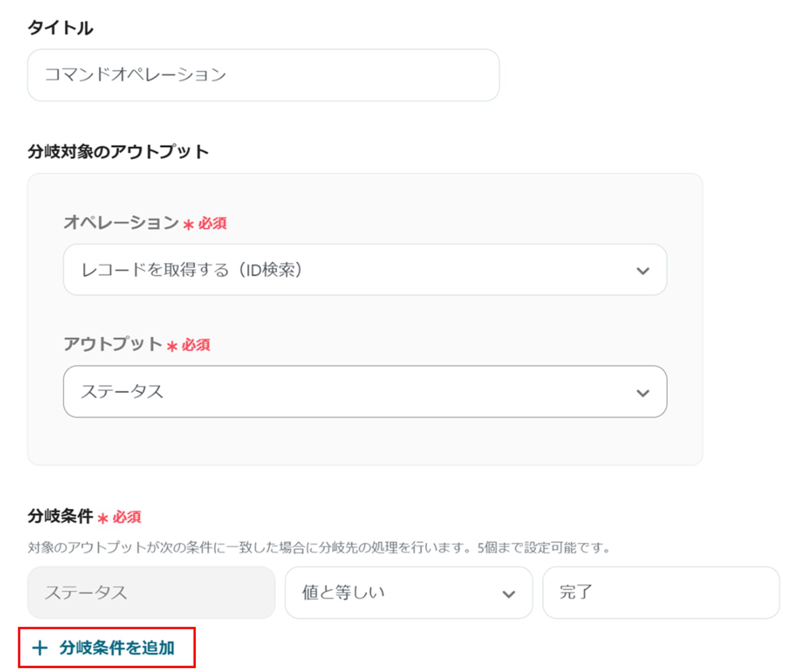Screen dimensions: 791x672
Task: Click the plus icon beside 分岐条件を追加
Action: click(40, 648)
